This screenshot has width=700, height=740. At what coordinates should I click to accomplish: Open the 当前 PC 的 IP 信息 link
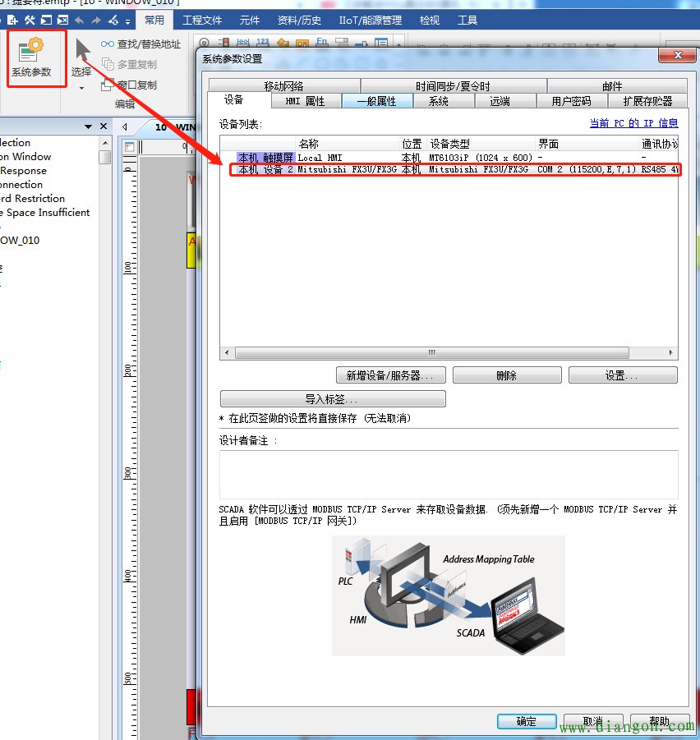633,123
